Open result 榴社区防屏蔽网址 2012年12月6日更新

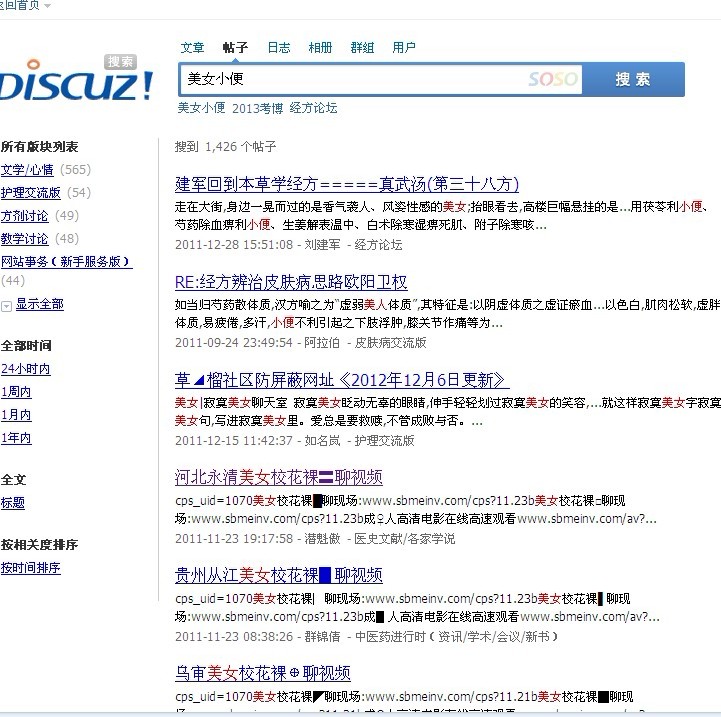(342, 380)
